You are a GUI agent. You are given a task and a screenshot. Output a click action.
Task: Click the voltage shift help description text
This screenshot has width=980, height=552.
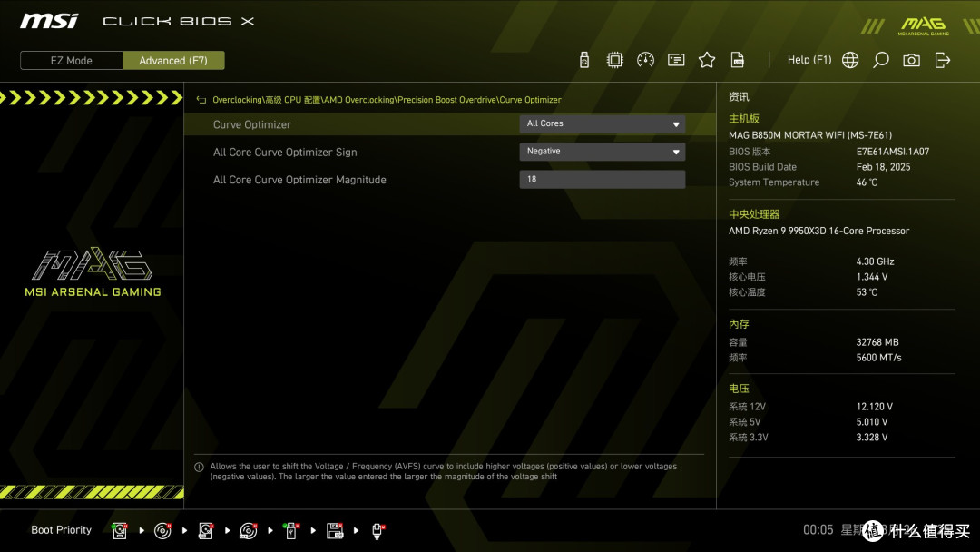(443, 471)
